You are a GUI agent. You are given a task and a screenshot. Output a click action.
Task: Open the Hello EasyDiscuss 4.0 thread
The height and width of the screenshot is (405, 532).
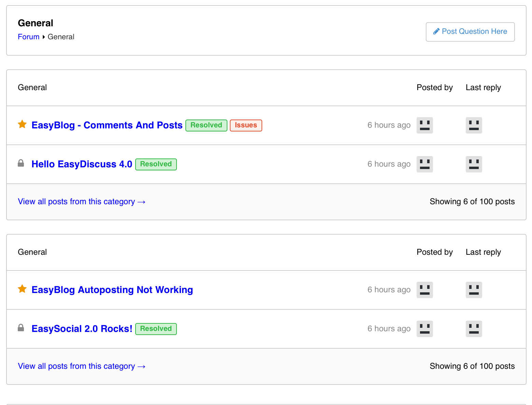coord(82,164)
